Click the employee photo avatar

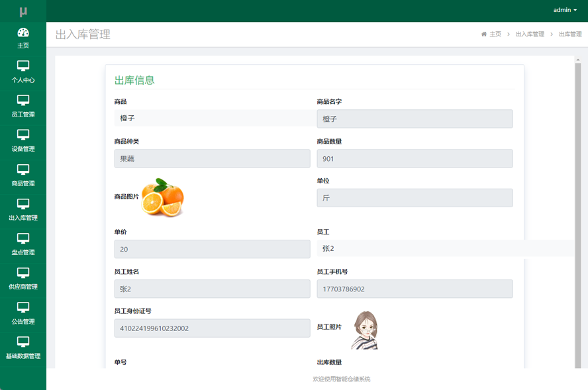click(x=365, y=330)
